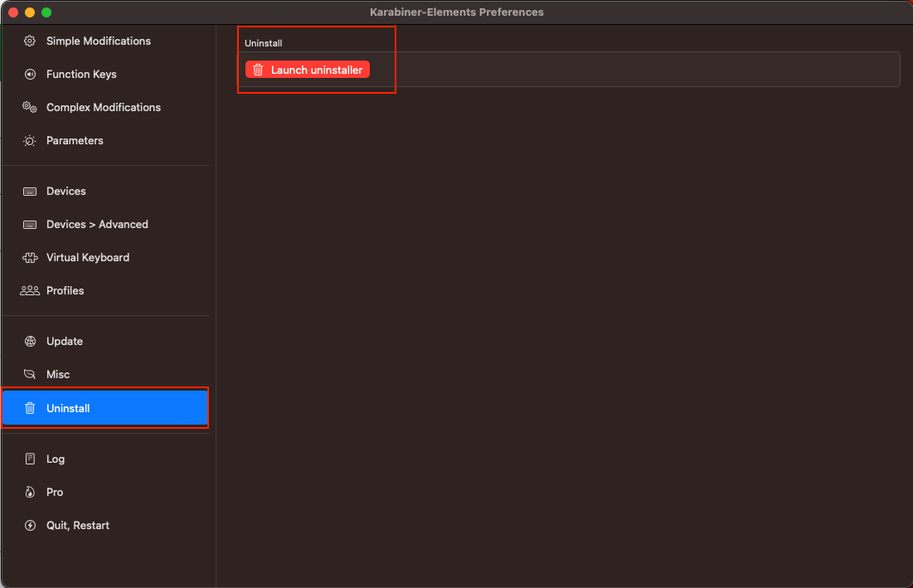
Task: Click the Log document icon
Action: [30, 459]
